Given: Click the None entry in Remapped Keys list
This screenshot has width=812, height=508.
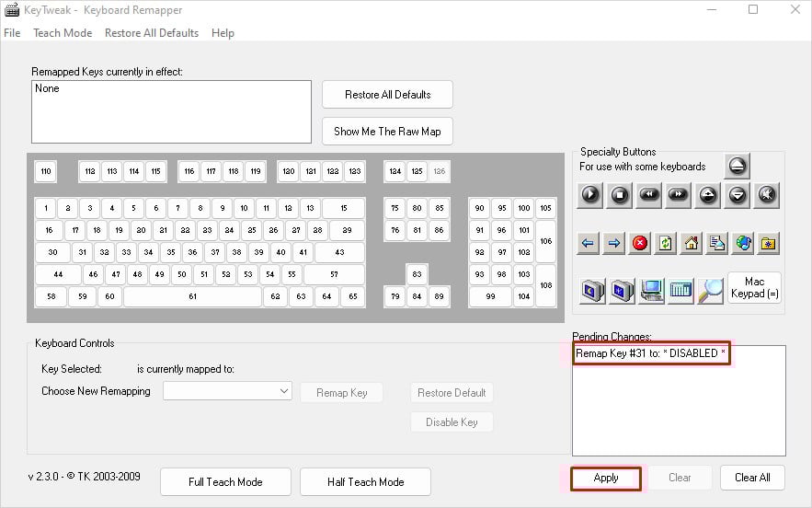Looking at the screenshot, I should 47,88.
